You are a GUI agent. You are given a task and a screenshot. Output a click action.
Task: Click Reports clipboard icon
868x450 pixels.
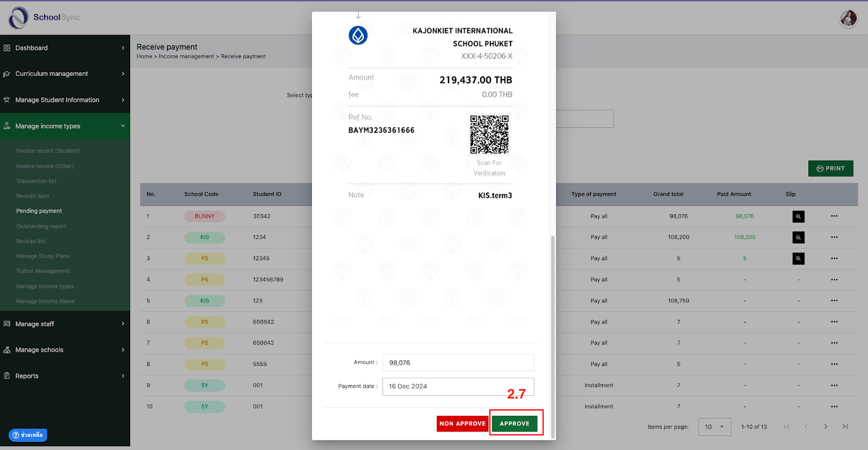coord(7,376)
